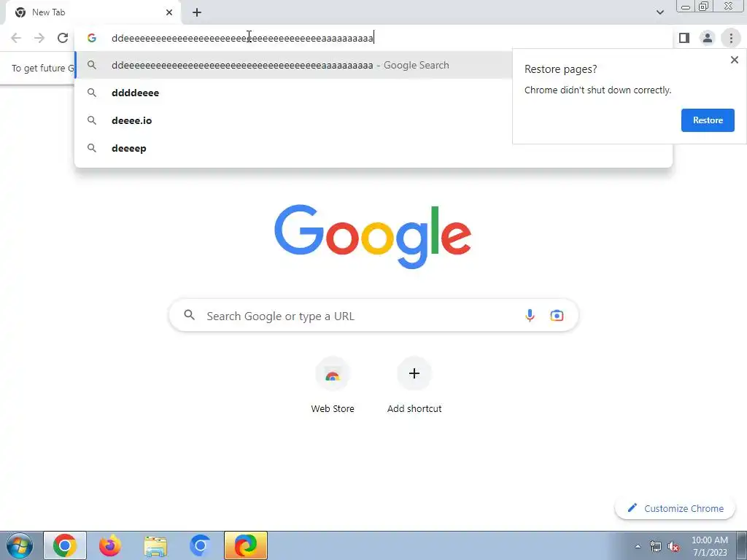Start voice search with microphone icon
747x560 pixels.
tap(530, 315)
